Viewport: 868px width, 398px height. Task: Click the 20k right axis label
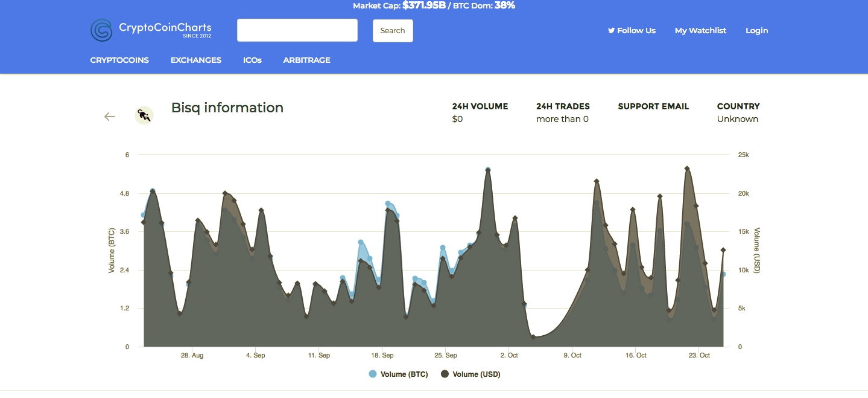743,194
